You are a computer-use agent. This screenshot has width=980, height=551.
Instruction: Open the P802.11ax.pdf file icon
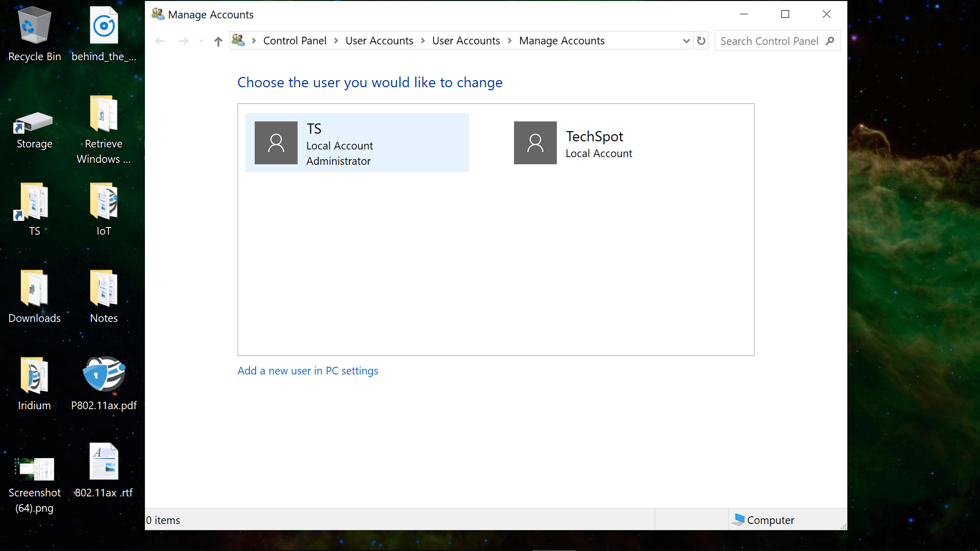click(104, 374)
